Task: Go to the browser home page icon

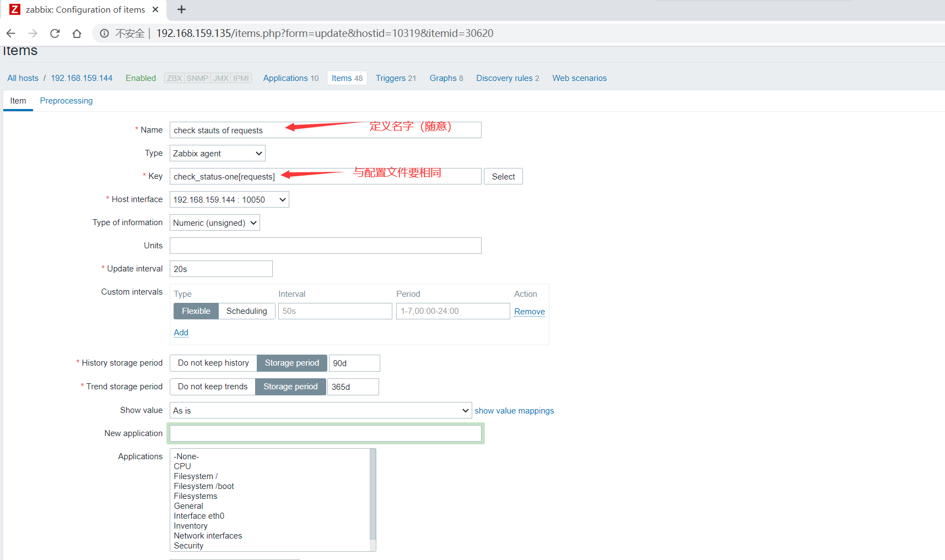Action: [x=77, y=34]
